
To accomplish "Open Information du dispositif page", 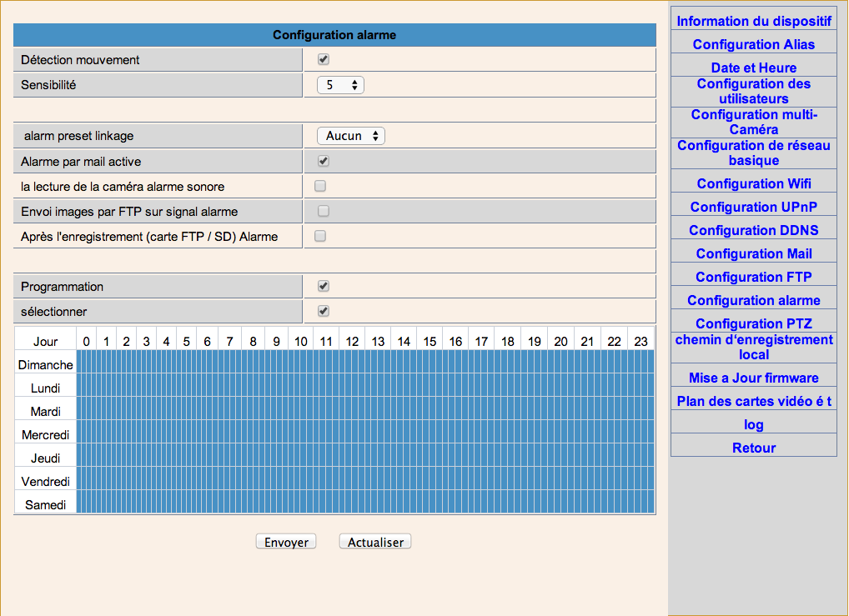I will point(753,21).
